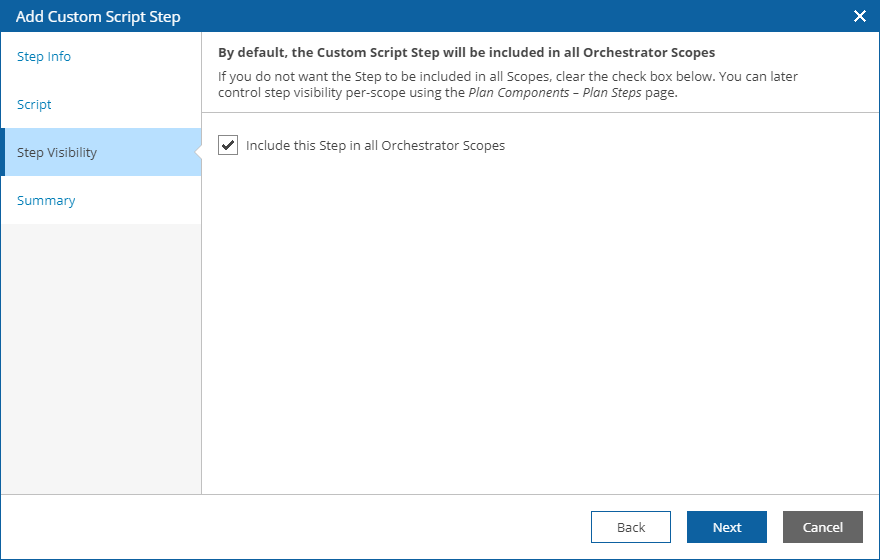This screenshot has height=560, width=880.
Task: Close the Add Custom Script Step dialog
Action: coord(859,16)
